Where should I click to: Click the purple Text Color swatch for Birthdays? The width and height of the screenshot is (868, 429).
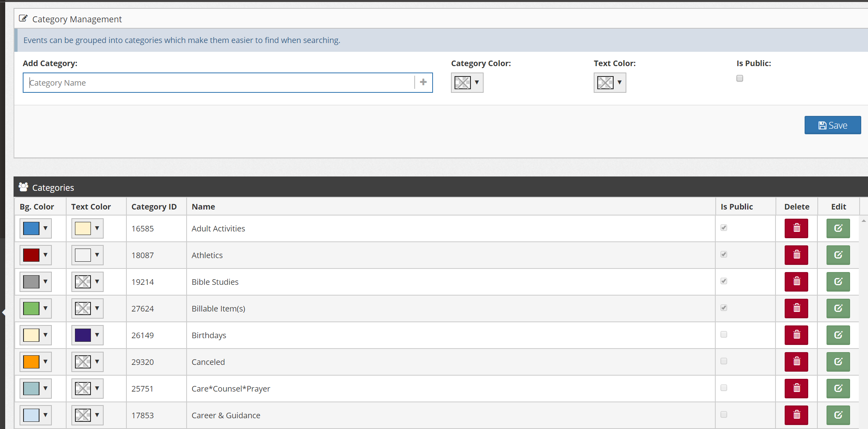83,335
